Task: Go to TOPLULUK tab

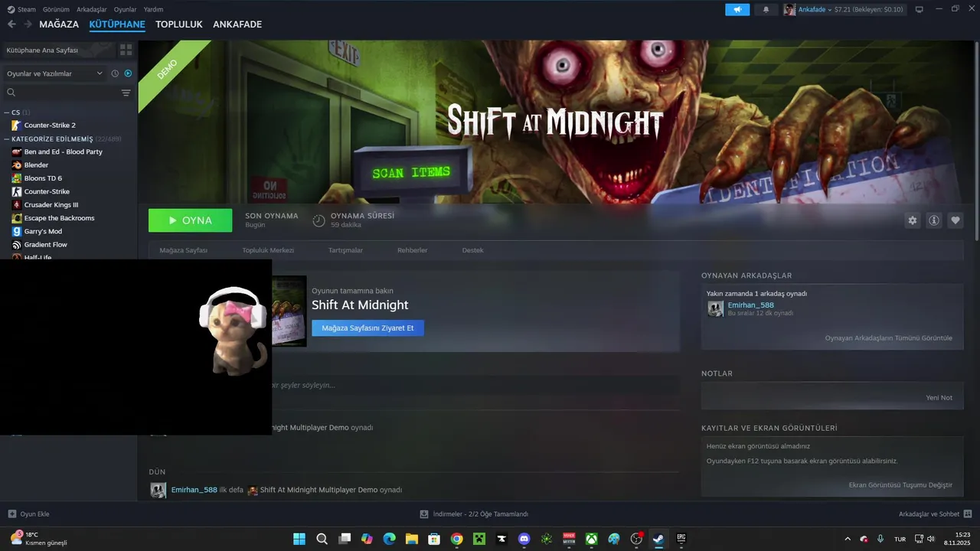Action: (179, 24)
